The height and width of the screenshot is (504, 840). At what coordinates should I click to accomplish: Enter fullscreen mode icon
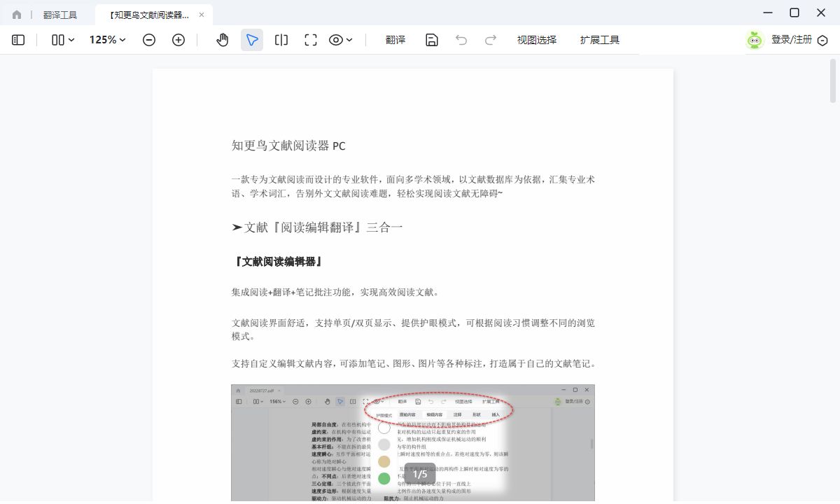click(311, 40)
